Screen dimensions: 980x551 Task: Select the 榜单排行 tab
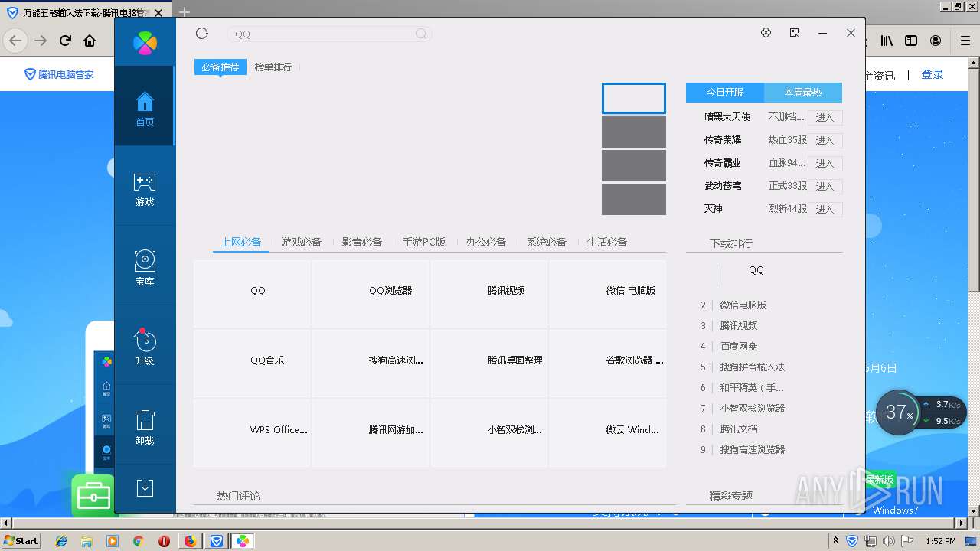click(273, 67)
